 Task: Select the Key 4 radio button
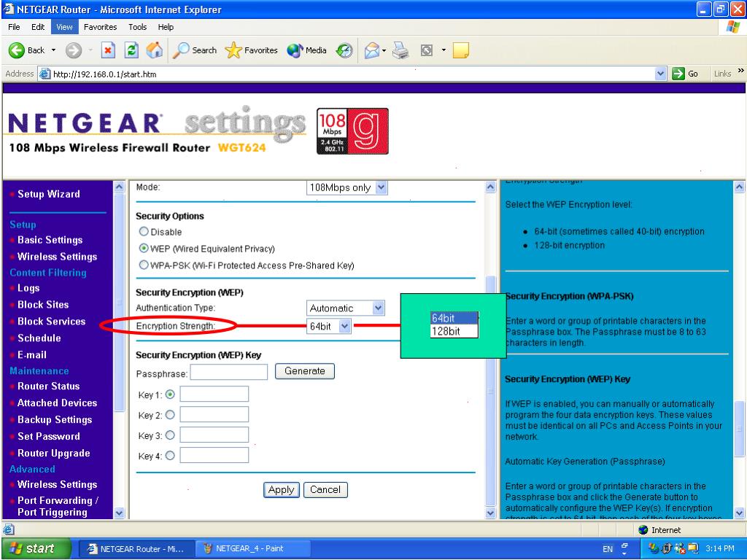[170, 456]
